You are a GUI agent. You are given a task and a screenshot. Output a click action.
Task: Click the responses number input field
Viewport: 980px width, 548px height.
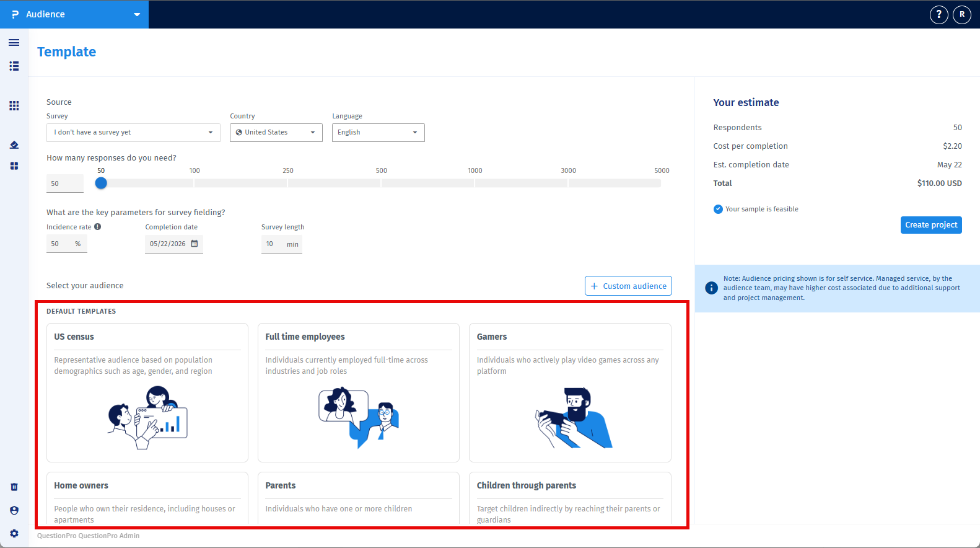coord(65,183)
